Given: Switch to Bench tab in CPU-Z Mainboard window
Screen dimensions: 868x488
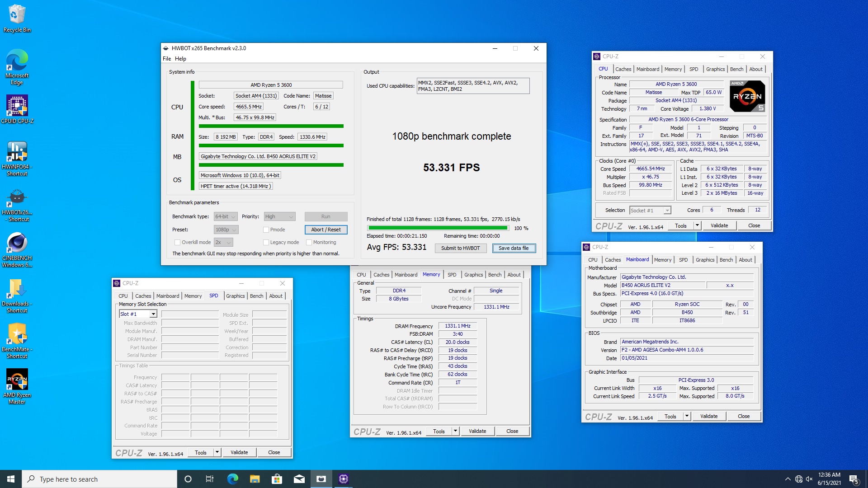Looking at the screenshot, I should [x=726, y=260].
